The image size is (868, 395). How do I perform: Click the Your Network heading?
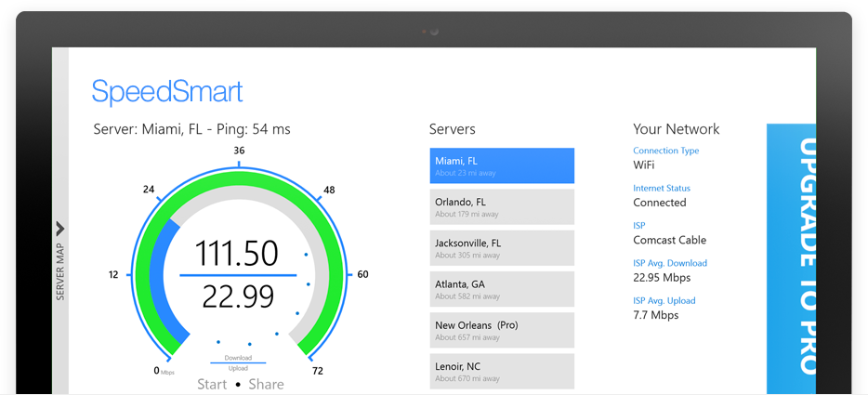(x=677, y=129)
